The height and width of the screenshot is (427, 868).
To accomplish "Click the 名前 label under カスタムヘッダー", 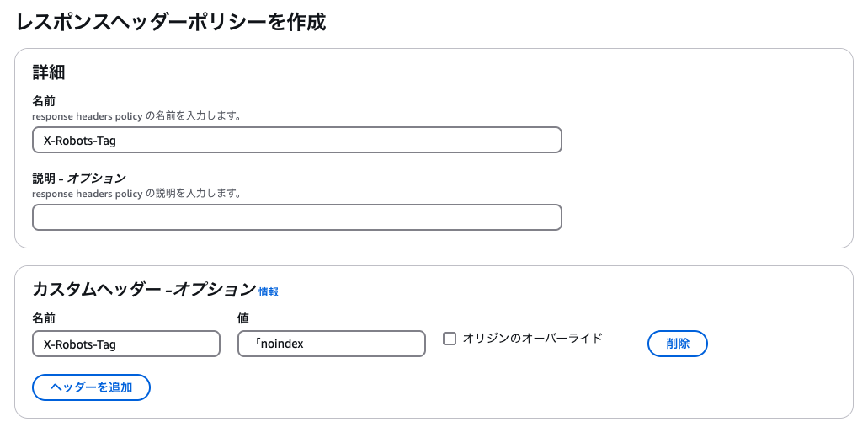I will point(44,318).
